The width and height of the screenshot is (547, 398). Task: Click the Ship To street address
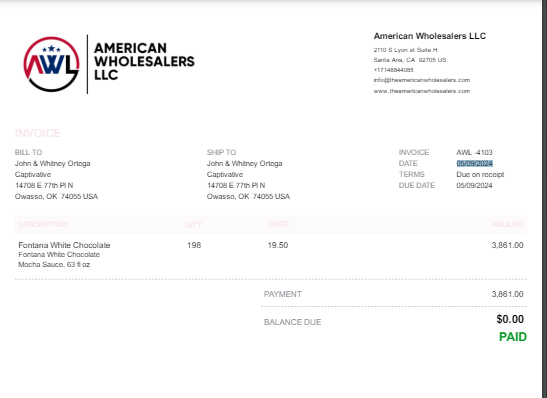pos(236,185)
